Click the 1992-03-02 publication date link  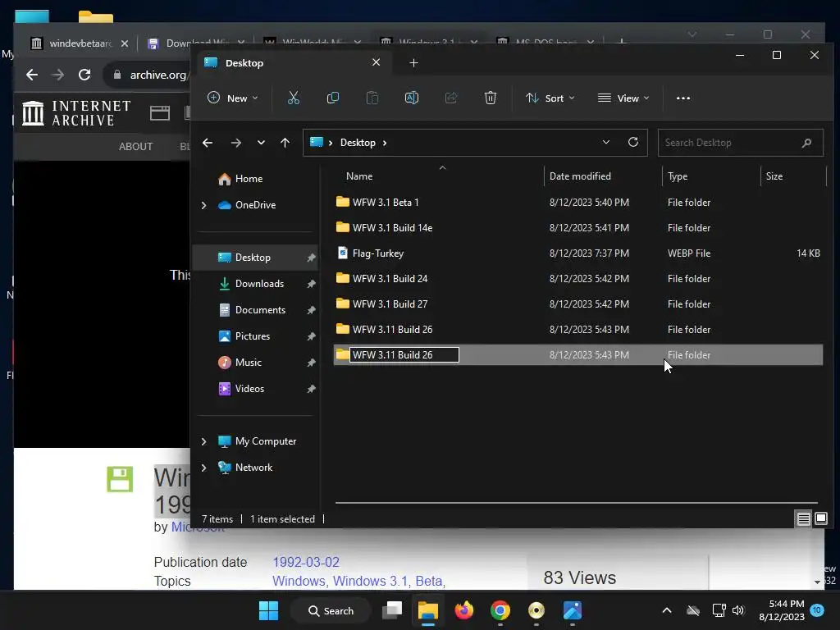click(x=306, y=562)
